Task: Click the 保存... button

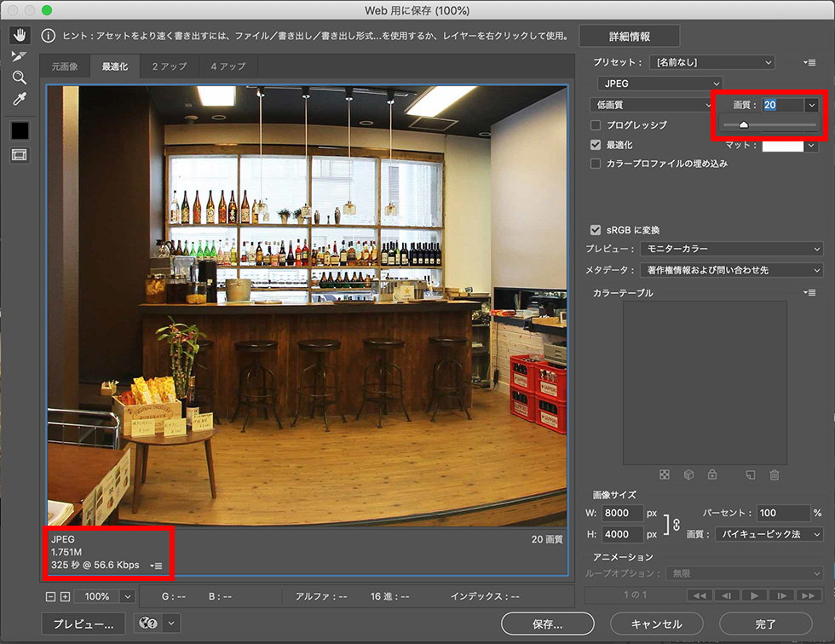Action: point(547,624)
